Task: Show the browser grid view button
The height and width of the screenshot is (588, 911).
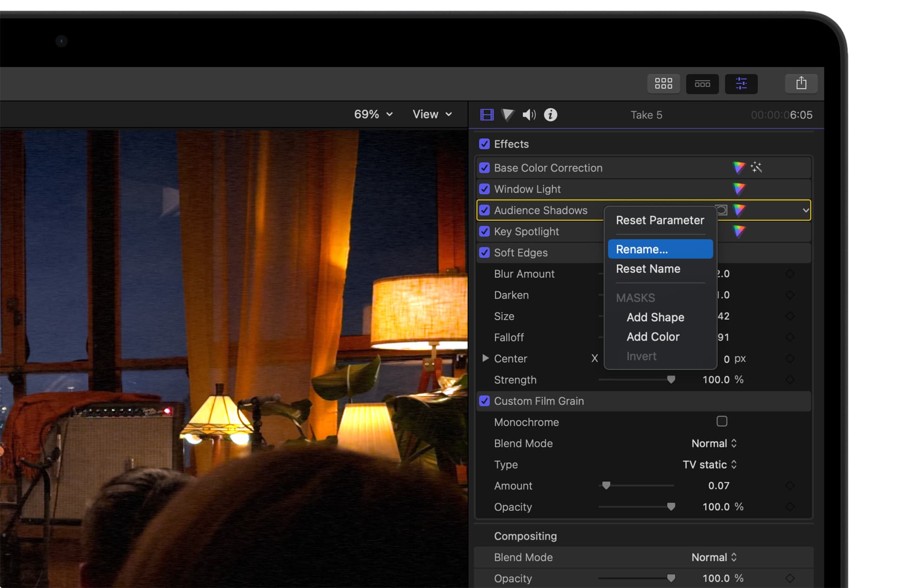Action: 663,84
